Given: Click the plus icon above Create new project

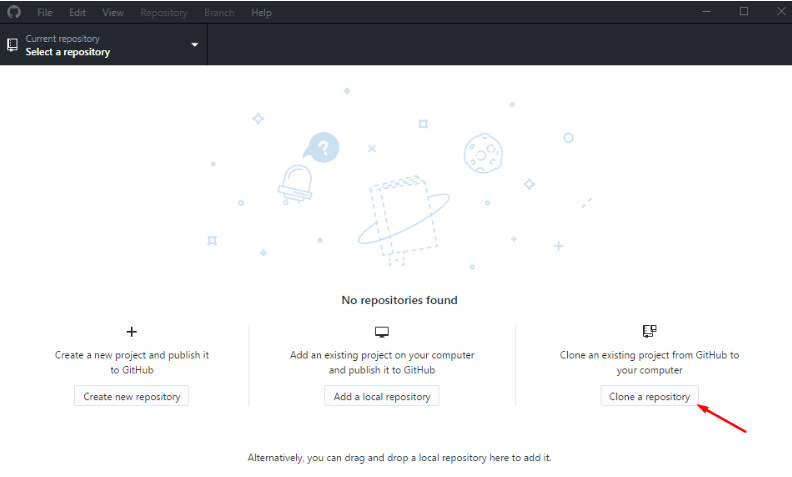Looking at the screenshot, I should tap(131, 331).
